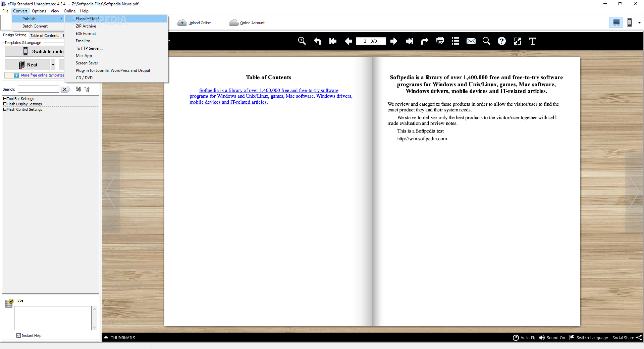The image size is (644, 349).
Task: Open the Online menu
Action: click(x=69, y=11)
